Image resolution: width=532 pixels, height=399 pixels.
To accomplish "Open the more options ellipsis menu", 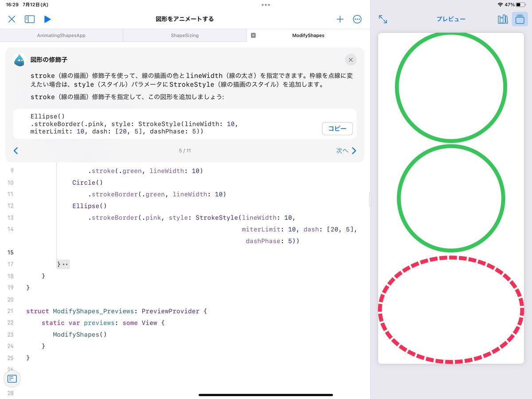I will pyautogui.click(x=357, y=19).
